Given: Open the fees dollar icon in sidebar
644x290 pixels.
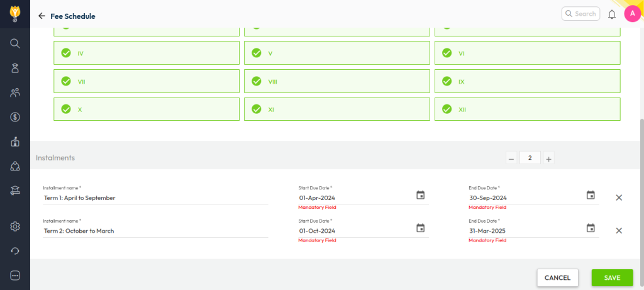Looking at the screenshot, I should [x=15, y=117].
